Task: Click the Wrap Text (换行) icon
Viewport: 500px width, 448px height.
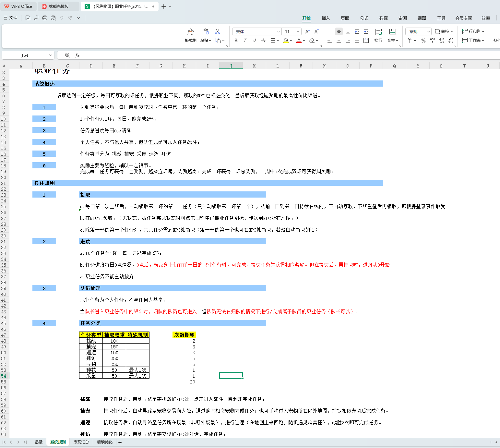Action: 378,32
